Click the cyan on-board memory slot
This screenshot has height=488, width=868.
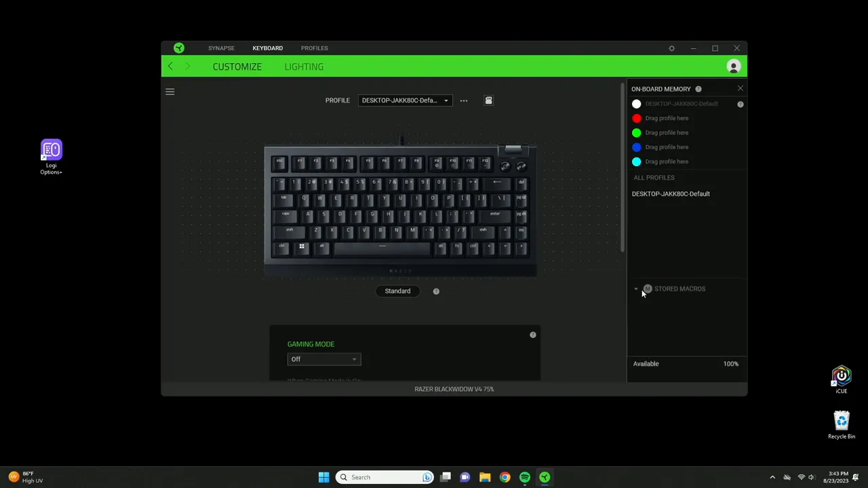click(636, 161)
